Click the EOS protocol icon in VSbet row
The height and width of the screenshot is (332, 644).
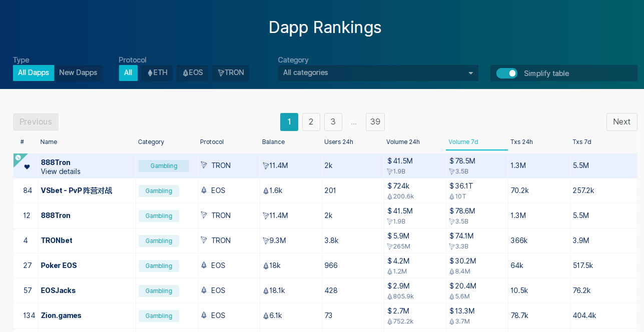[204, 190]
